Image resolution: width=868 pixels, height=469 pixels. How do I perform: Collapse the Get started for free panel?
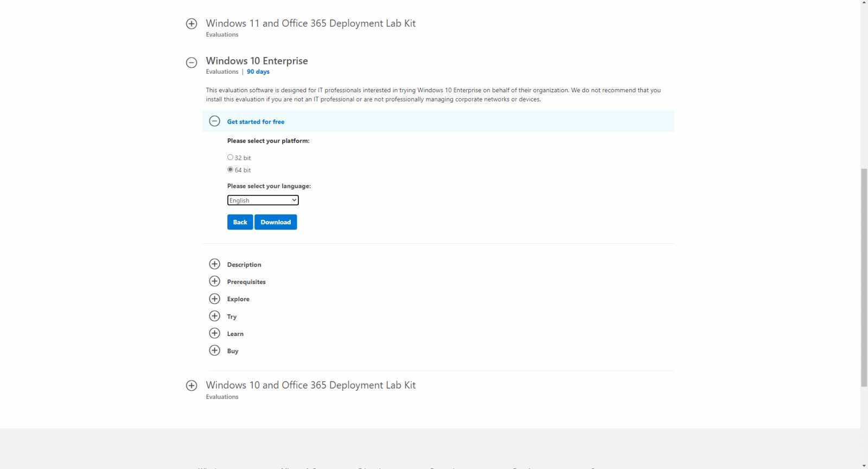(x=215, y=121)
